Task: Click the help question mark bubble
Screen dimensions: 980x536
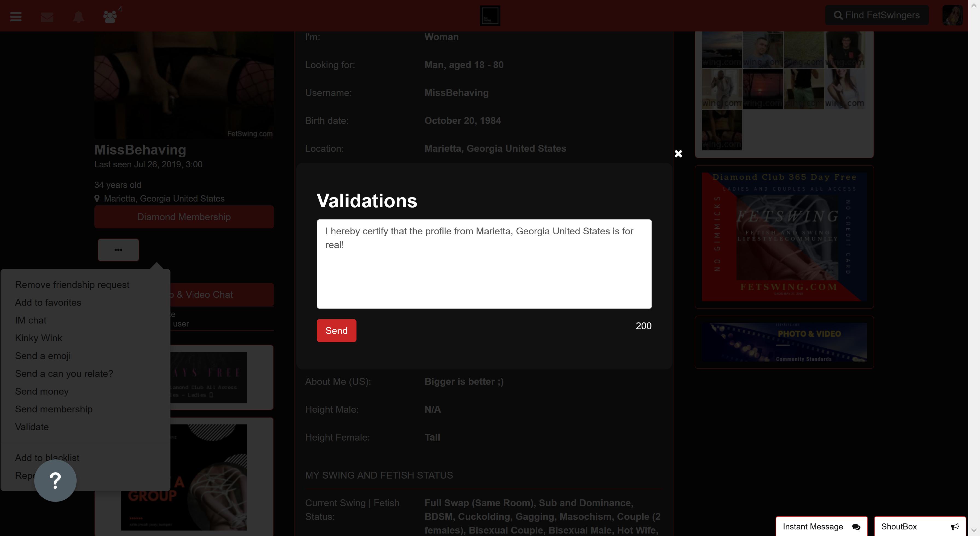Action: [x=55, y=480]
